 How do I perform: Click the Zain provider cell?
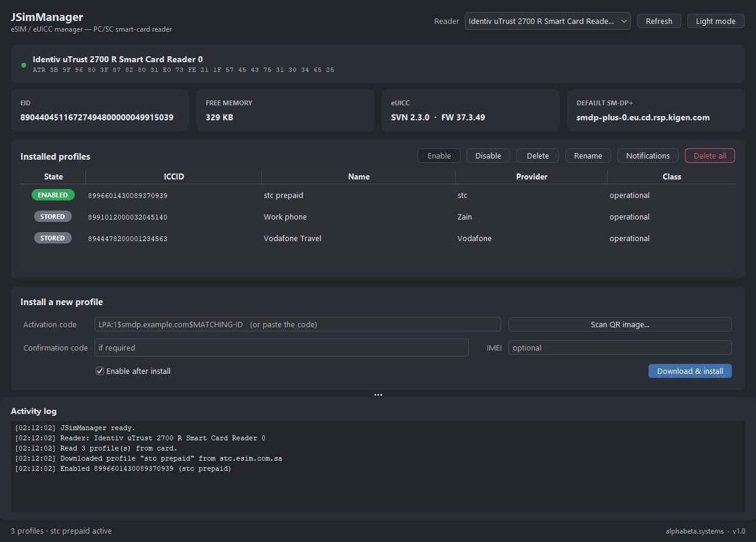pos(532,217)
